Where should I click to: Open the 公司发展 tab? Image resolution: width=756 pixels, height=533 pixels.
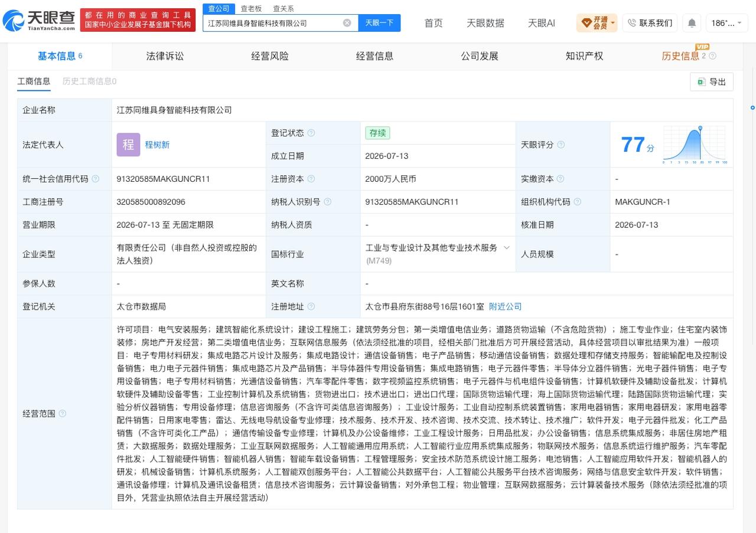click(480, 56)
